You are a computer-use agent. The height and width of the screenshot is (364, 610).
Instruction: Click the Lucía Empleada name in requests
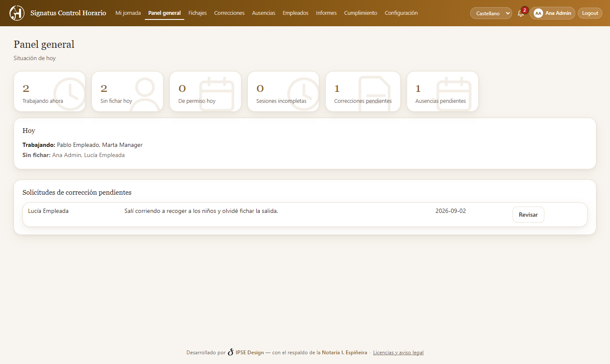click(x=48, y=211)
